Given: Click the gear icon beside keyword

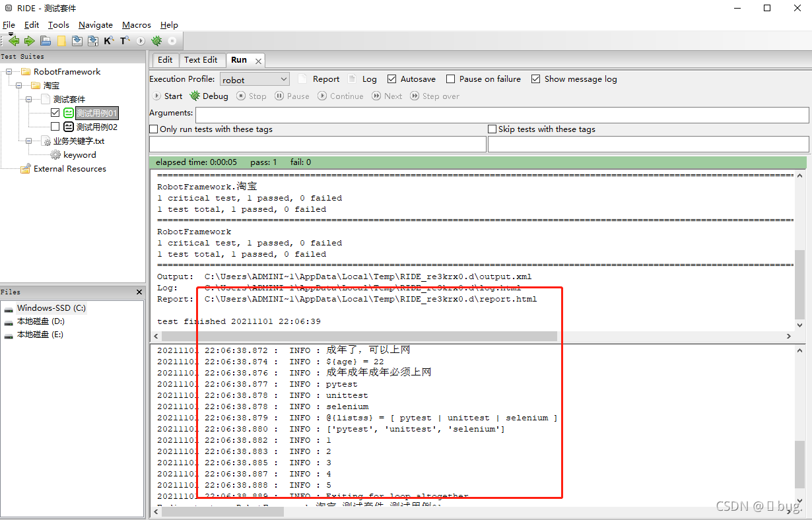Looking at the screenshot, I should (55, 154).
